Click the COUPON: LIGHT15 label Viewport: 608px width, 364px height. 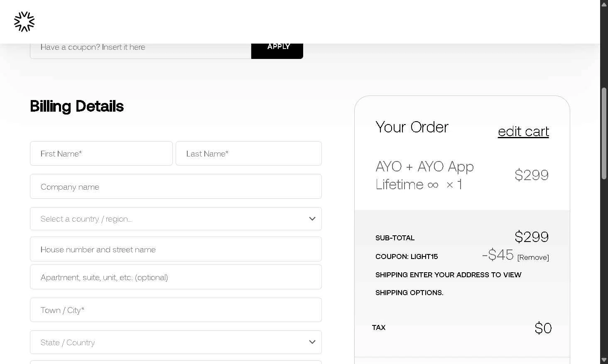coord(407,257)
